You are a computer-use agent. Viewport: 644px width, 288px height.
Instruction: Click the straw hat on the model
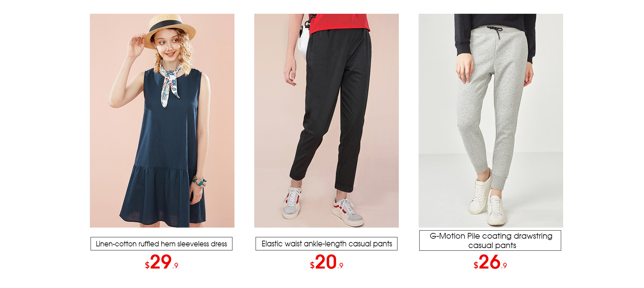tap(170, 30)
